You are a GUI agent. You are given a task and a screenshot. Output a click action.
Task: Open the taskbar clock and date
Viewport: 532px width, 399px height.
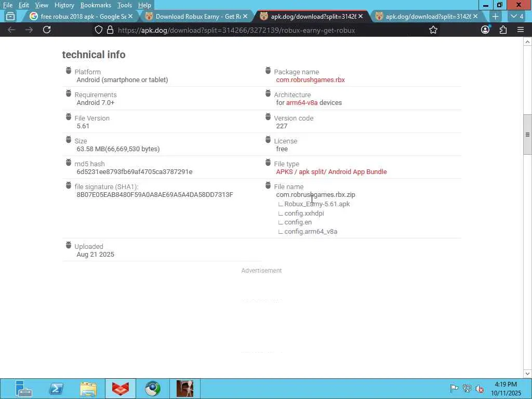click(506, 389)
